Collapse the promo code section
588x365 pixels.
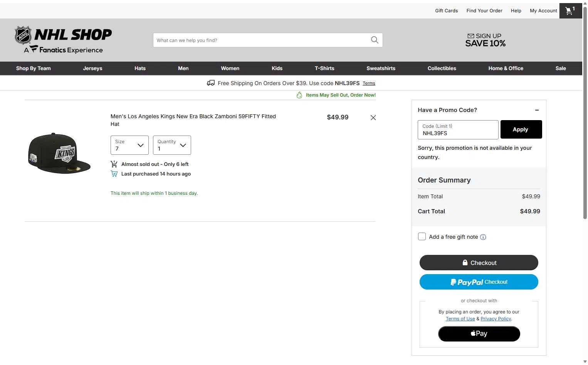[537, 110]
